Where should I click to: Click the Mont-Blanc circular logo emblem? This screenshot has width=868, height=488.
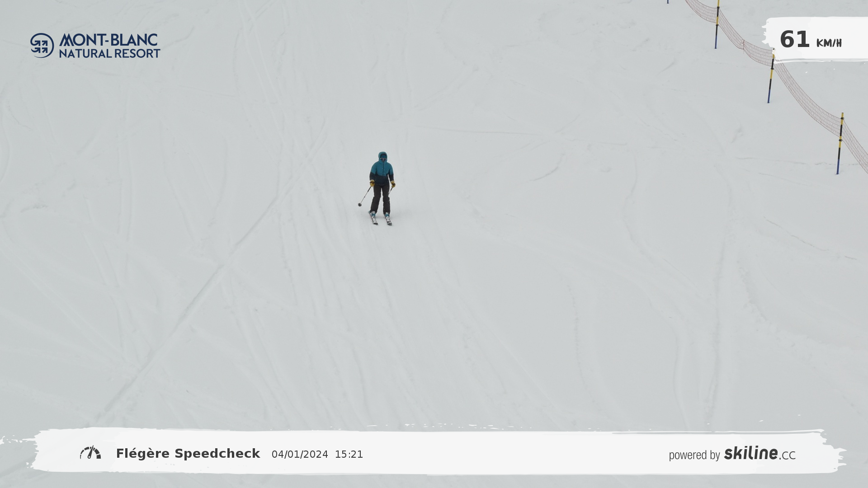point(42,45)
